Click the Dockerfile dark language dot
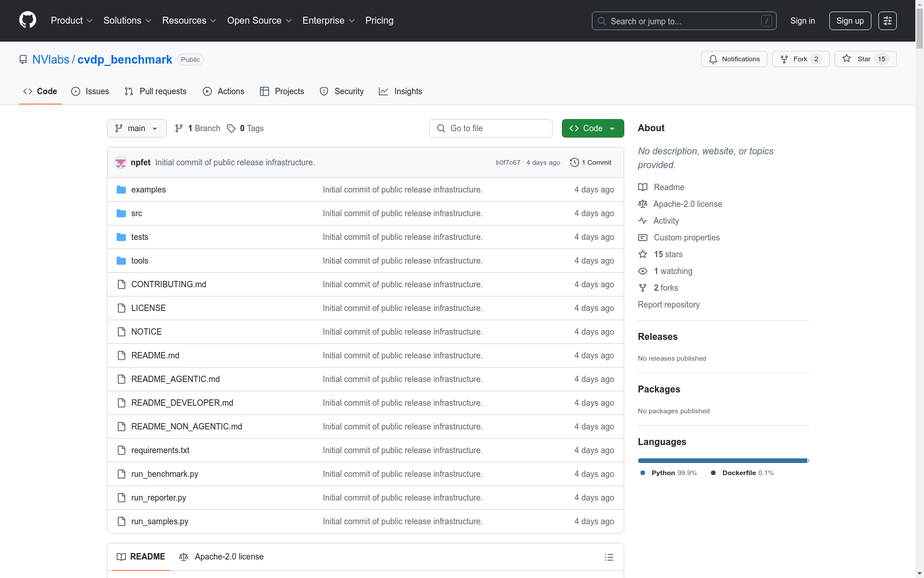Screen dimensions: 924x578 click(x=713, y=473)
